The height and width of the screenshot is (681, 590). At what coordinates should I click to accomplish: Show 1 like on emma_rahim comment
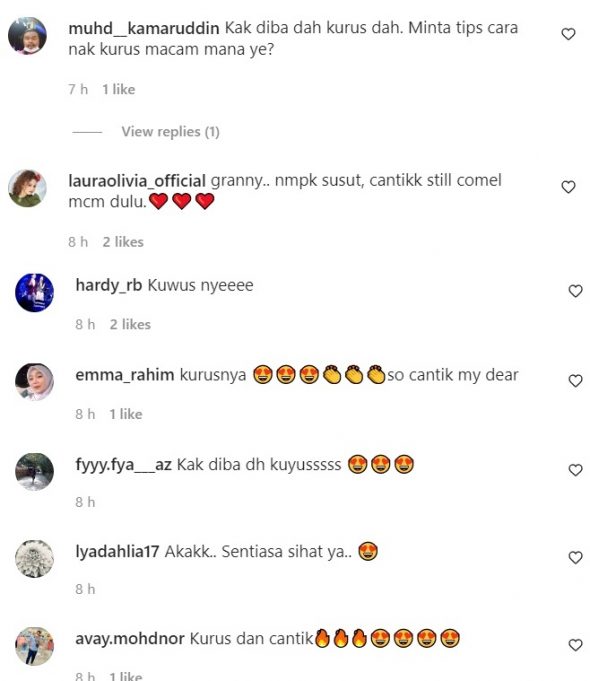click(126, 414)
